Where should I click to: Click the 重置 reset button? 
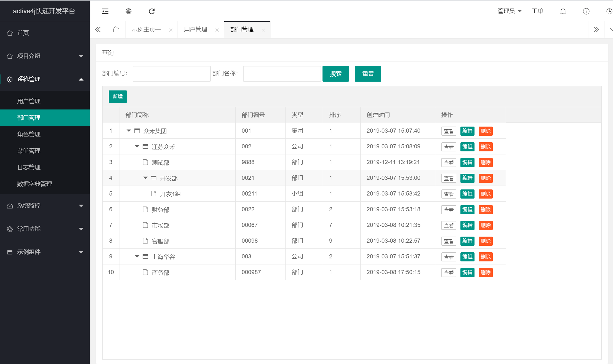tap(368, 74)
